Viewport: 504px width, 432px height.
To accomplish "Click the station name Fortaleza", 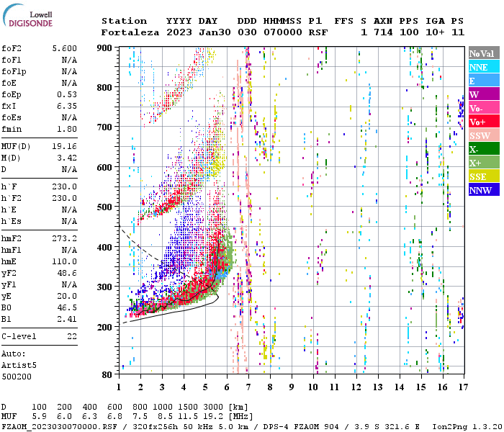I will coord(130,32).
